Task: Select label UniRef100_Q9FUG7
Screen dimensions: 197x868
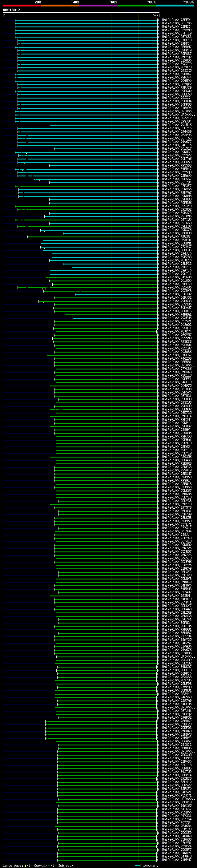Action: pyautogui.click(x=176, y=426)
